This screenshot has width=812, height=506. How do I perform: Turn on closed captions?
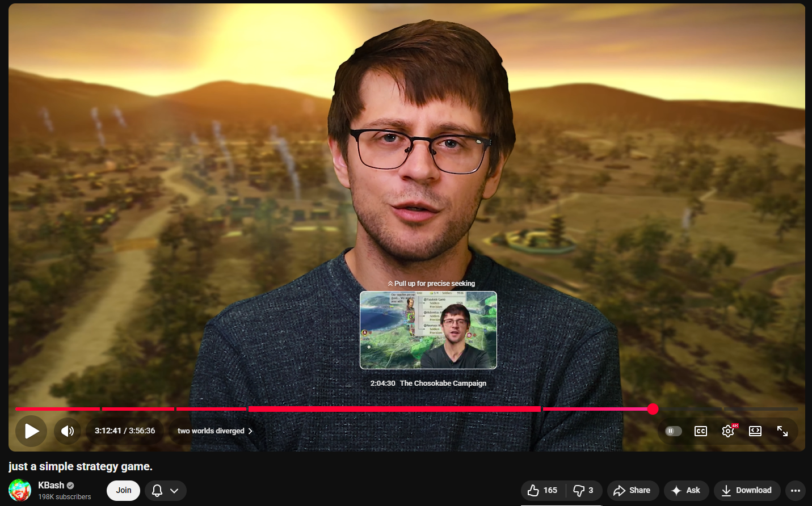tap(701, 431)
